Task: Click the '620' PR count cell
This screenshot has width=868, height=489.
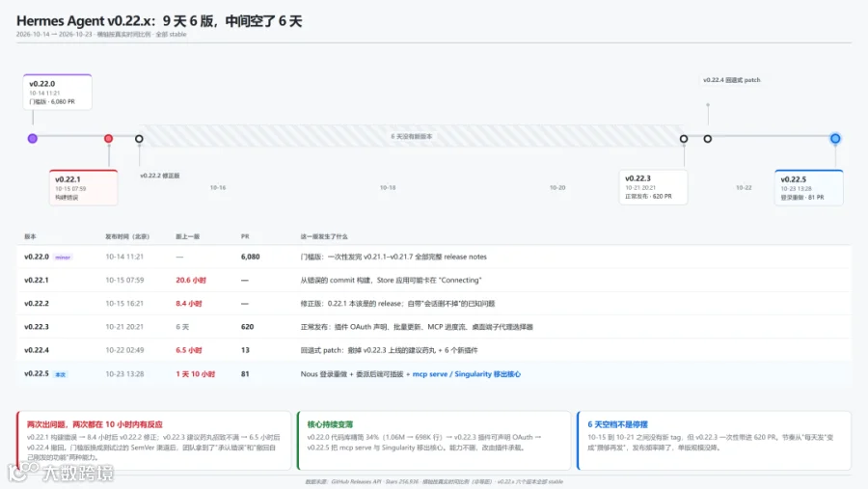Action: point(247,327)
